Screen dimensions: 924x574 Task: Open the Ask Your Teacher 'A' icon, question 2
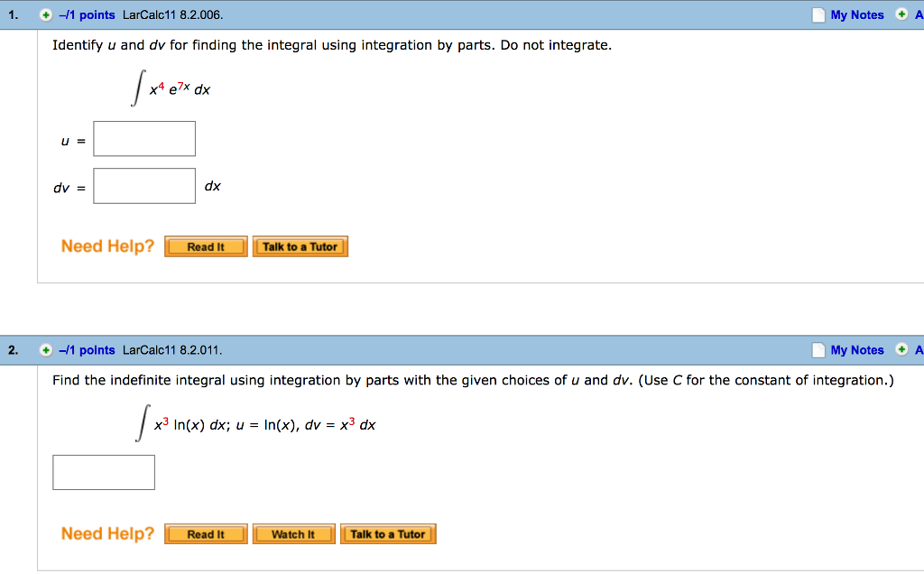coord(919,350)
